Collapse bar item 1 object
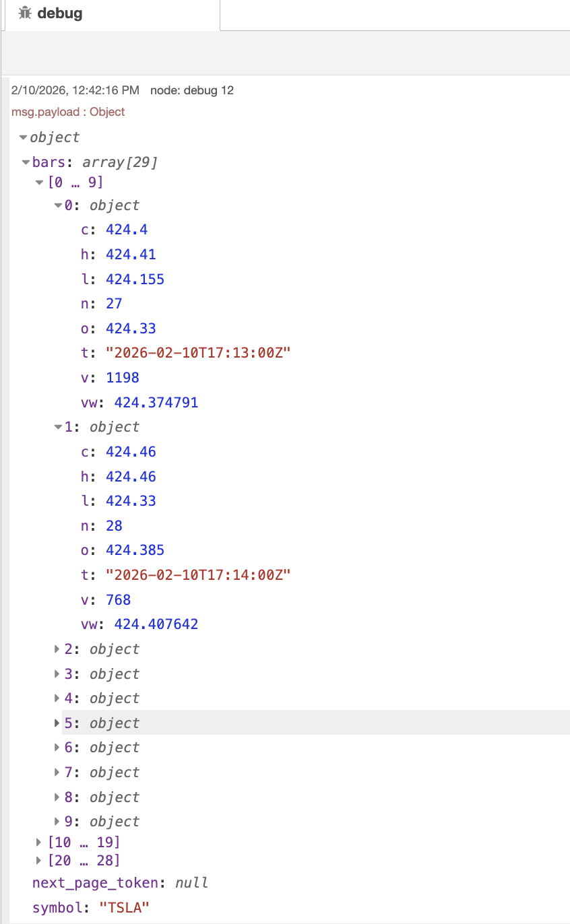 [x=58, y=427]
